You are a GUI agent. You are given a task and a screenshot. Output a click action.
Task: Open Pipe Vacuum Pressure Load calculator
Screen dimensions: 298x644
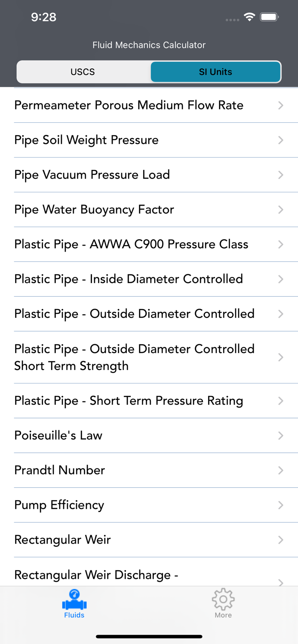pyautogui.click(x=92, y=175)
